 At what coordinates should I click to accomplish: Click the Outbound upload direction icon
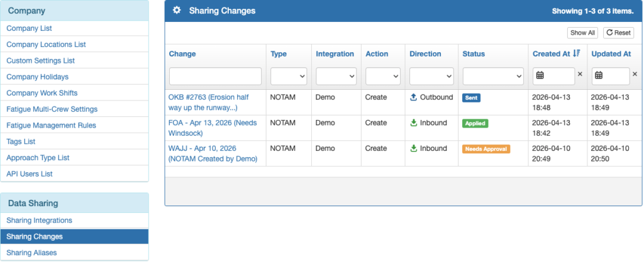click(x=413, y=97)
